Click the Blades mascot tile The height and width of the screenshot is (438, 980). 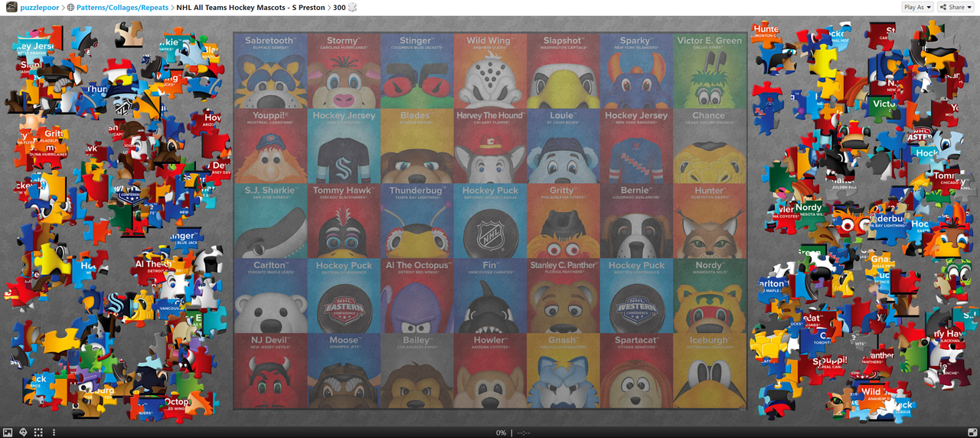point(416,145)
